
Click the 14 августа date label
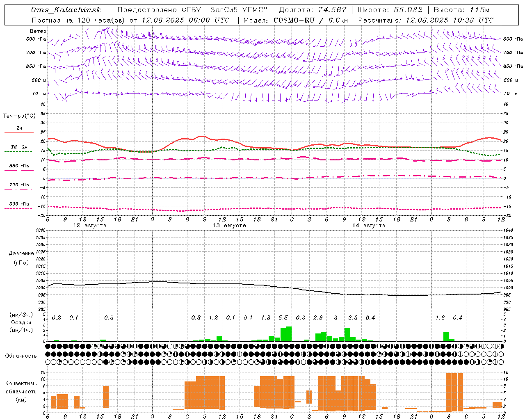[369, 226]
